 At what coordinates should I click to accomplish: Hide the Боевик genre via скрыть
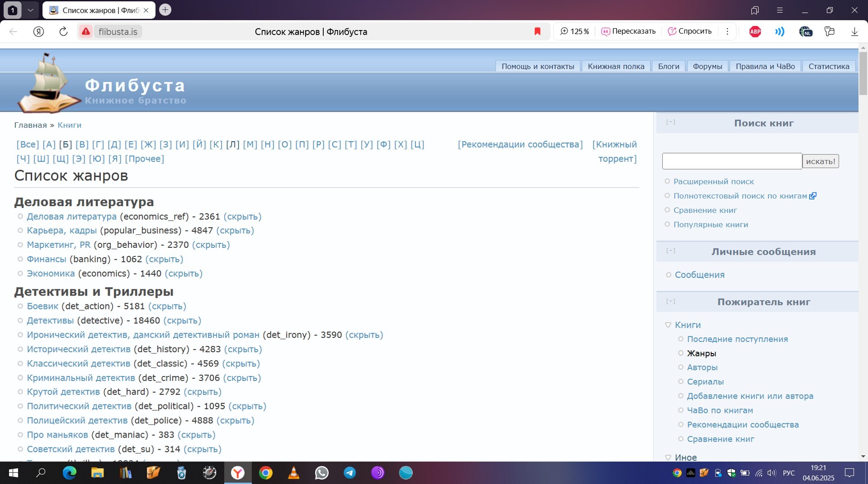tap(167, 306)
